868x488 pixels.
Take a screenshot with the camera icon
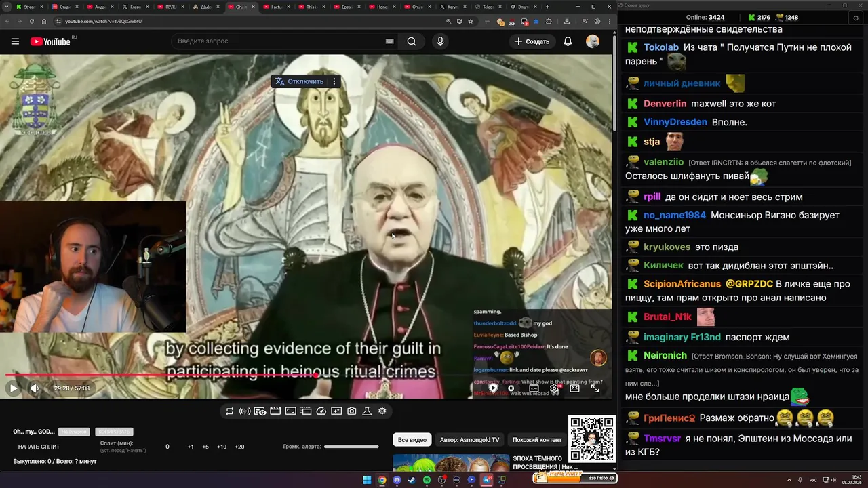[x=352, y=411]
